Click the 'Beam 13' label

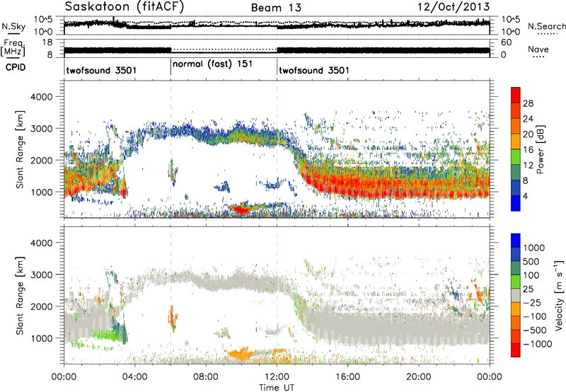(x=276, y=8)
